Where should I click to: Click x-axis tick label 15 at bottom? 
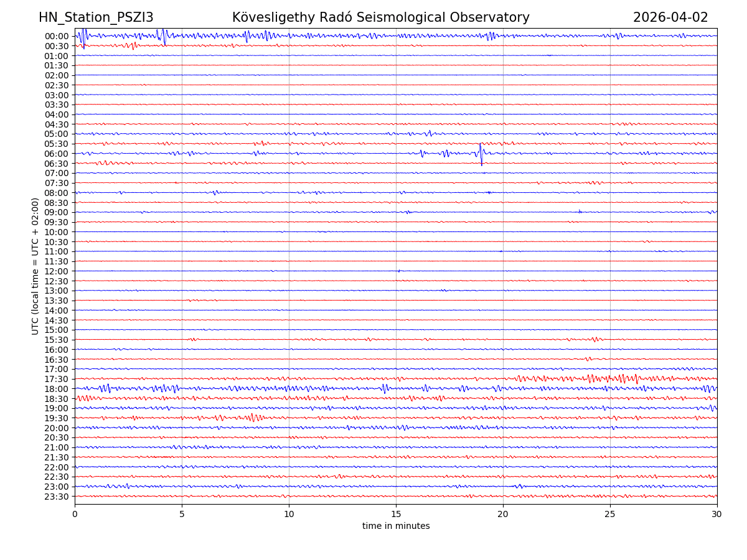tap(396, 514)
